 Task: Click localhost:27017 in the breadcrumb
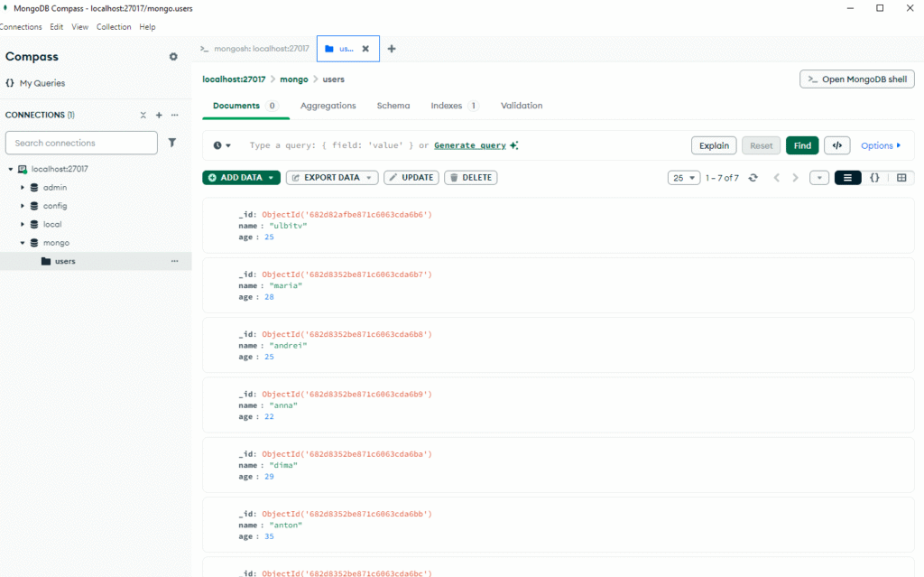(x=234, y=79)
